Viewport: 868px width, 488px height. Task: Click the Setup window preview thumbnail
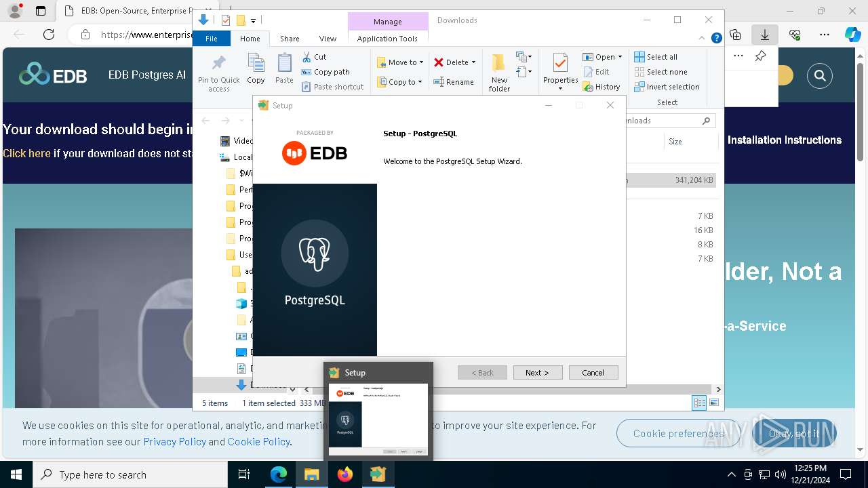coord(378,420)
